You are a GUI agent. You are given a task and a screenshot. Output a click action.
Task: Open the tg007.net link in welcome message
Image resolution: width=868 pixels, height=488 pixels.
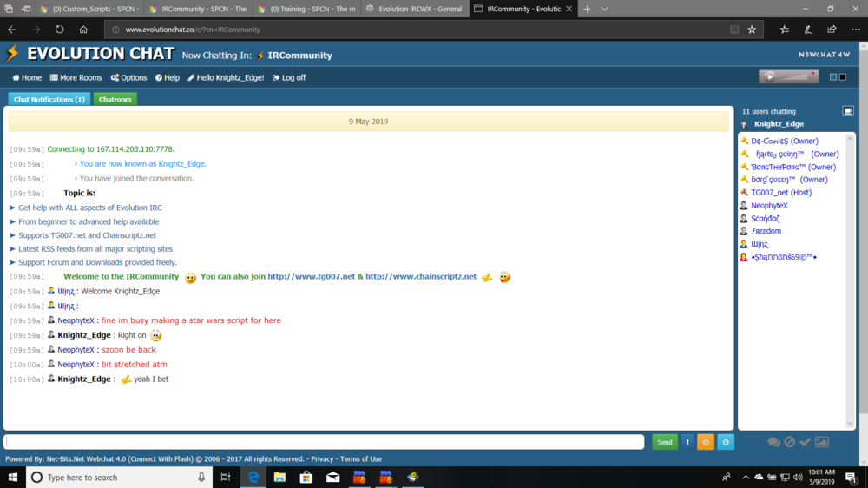(311, 276)
